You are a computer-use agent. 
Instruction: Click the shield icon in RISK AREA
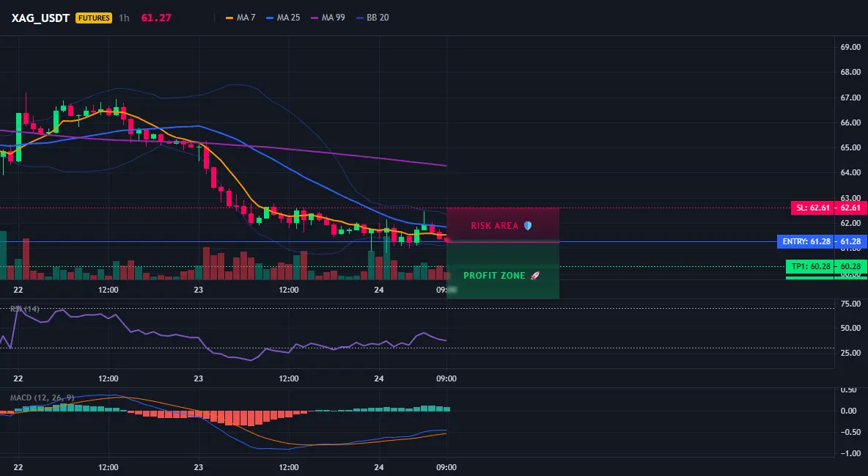coord(528,226)
